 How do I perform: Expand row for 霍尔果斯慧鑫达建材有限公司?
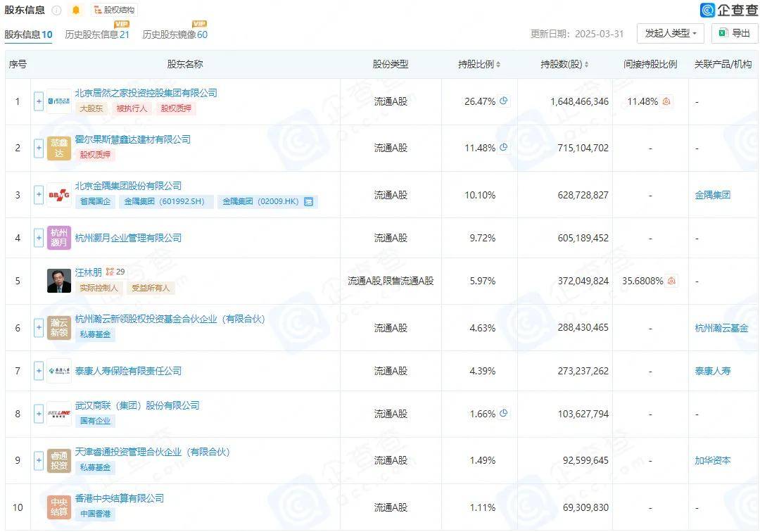(x=39, y=148)
